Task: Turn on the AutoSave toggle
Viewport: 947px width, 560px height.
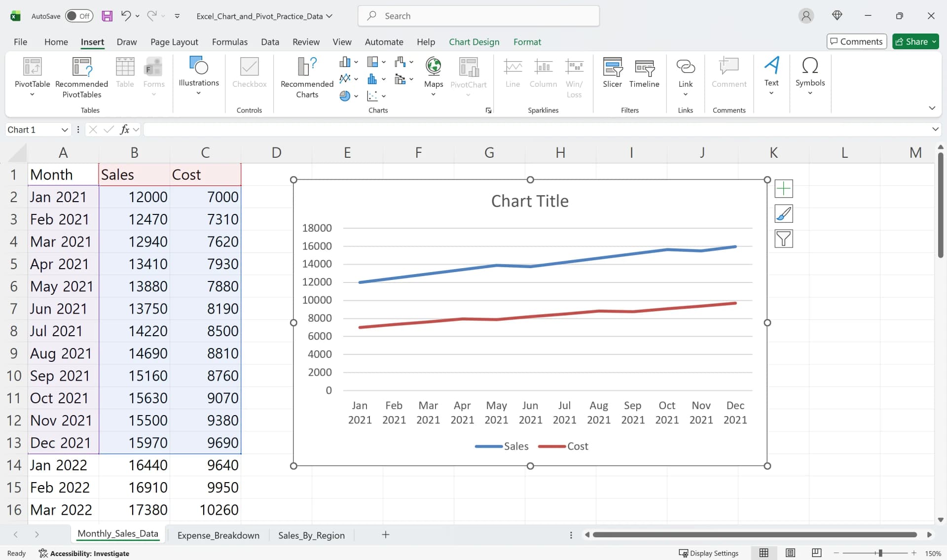Action: (78, 16)
